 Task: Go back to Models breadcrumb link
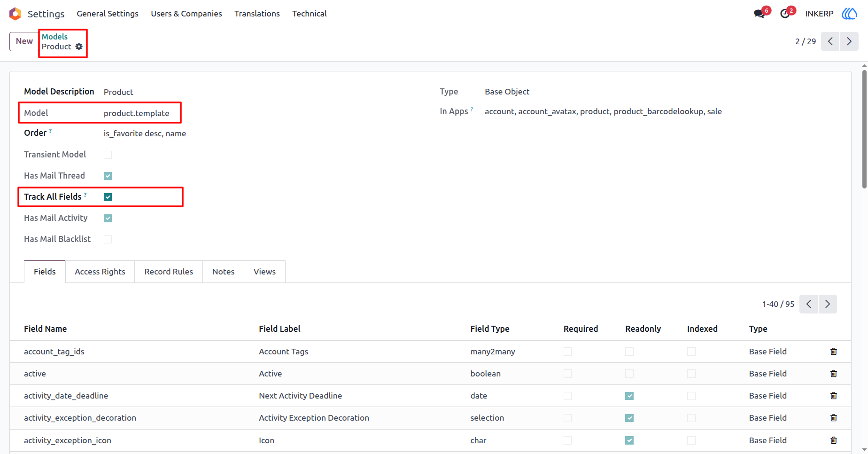coord(54,37)
